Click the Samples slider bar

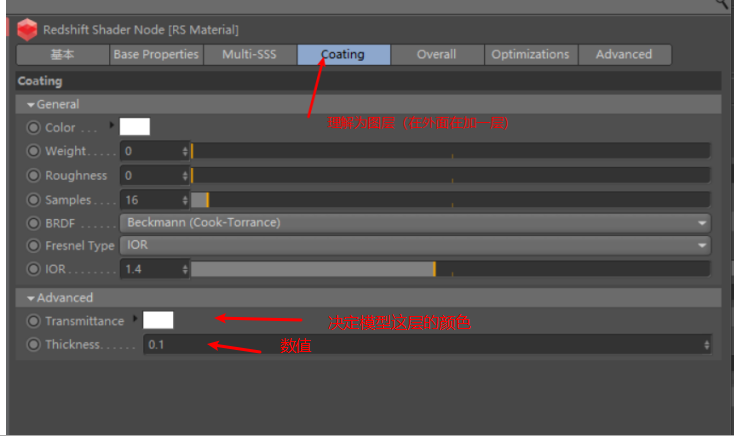tap(451, 200)
